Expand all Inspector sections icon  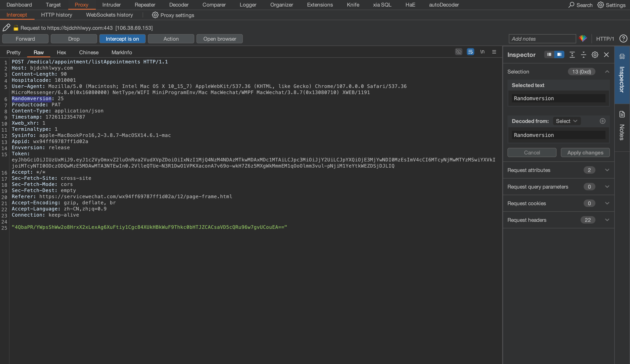coord(572,54)
